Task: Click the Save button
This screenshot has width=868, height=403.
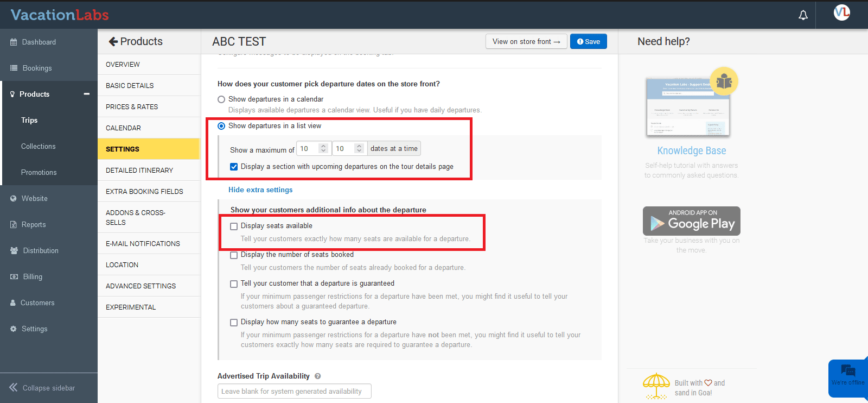Action: (x=588, y=42)
